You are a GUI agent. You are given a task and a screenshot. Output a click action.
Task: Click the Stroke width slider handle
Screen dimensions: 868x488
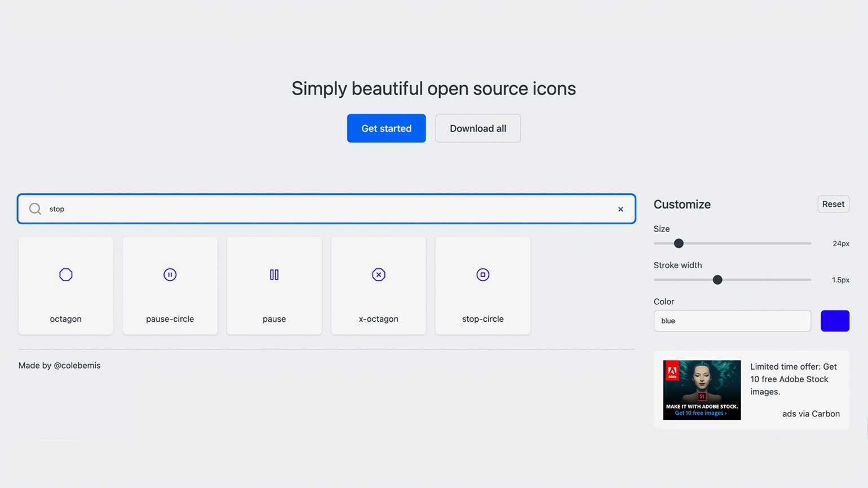pos(717,280)
